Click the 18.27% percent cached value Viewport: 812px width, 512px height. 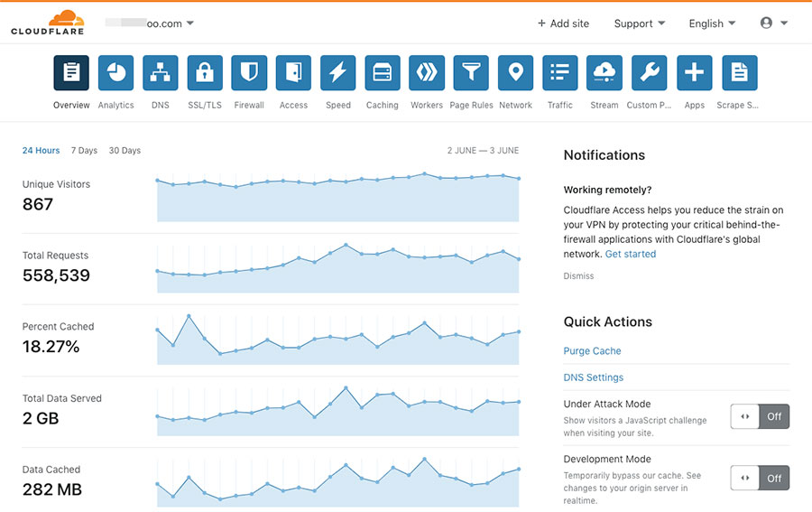(51, 346)
